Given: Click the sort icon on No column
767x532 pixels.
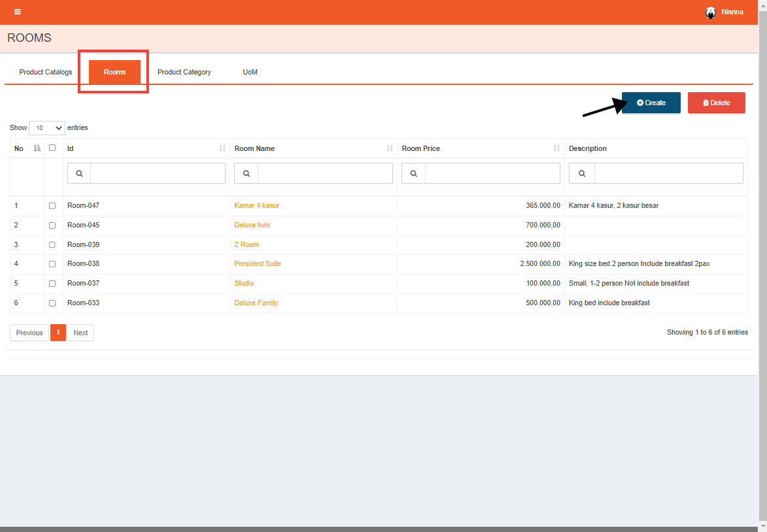Looking at the screenshot, I should point(37,148).
